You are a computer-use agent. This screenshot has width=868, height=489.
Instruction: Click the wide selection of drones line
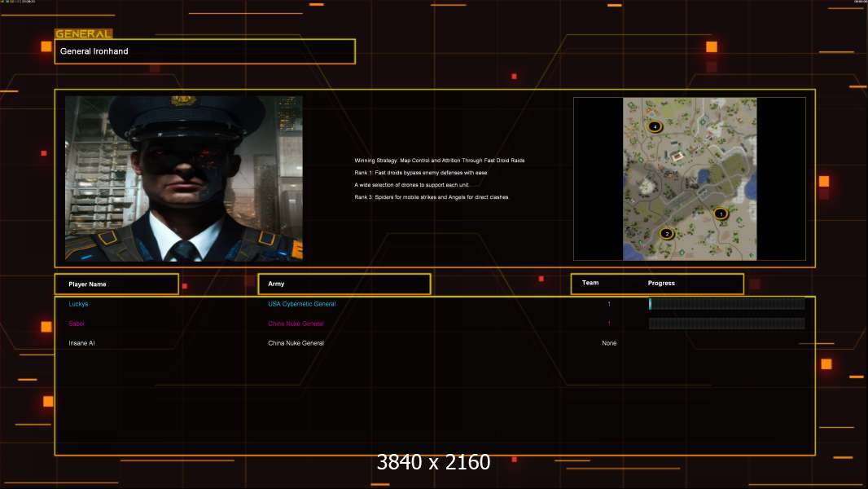click(411, 185)
